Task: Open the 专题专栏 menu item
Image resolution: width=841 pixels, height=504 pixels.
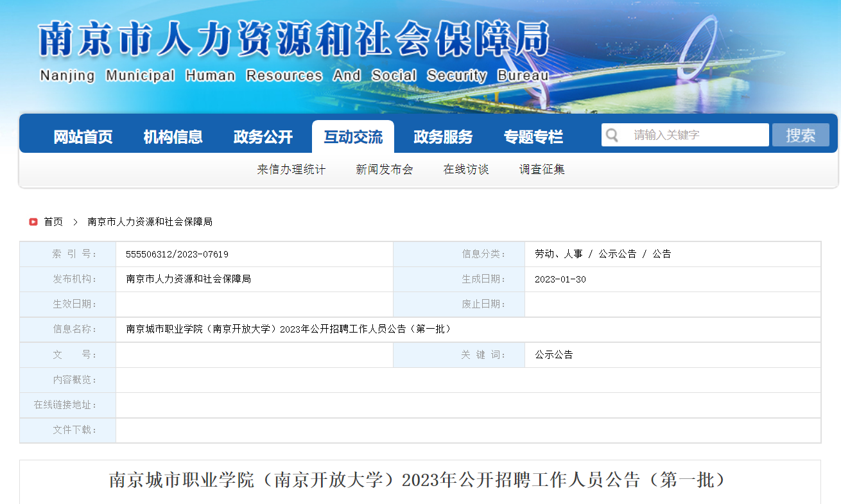Action: pyautogui.click(x=533, y=137)
